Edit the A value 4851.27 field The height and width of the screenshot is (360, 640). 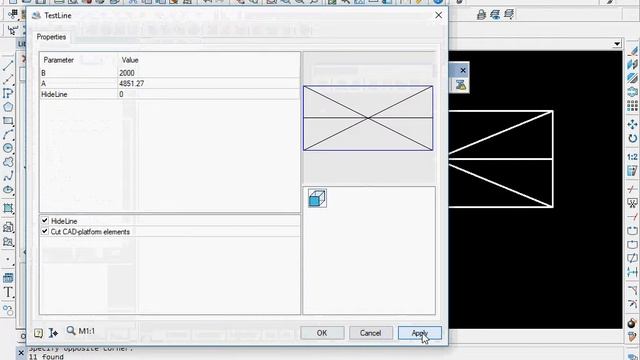click(x=209, y=84)
